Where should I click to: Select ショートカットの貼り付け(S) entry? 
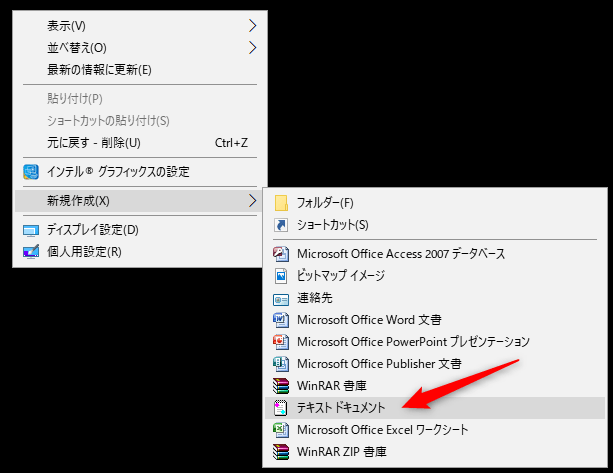click(140, 121)
